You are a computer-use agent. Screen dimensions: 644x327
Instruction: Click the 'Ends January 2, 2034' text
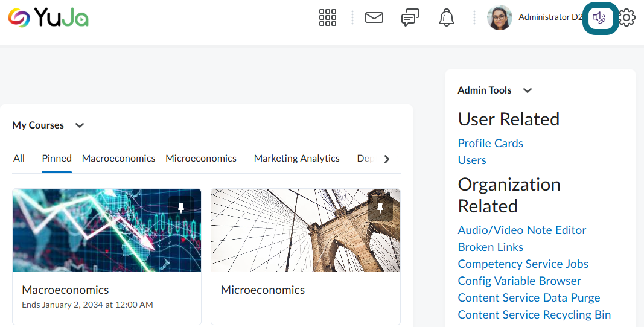(x=88, y=305)
